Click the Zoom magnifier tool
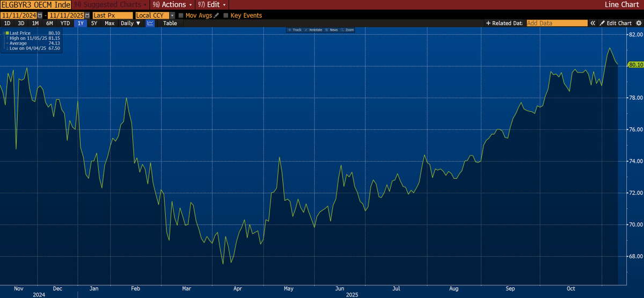 coord(347,30)
